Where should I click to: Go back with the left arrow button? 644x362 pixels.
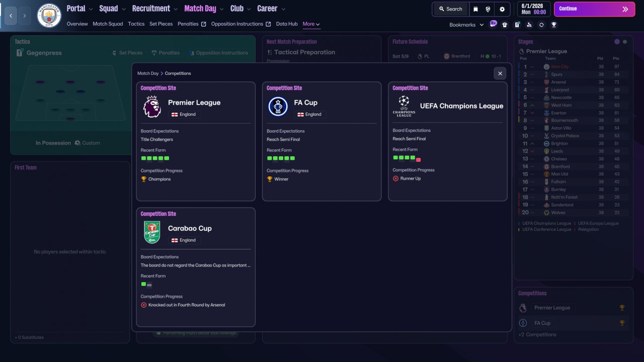11,16
